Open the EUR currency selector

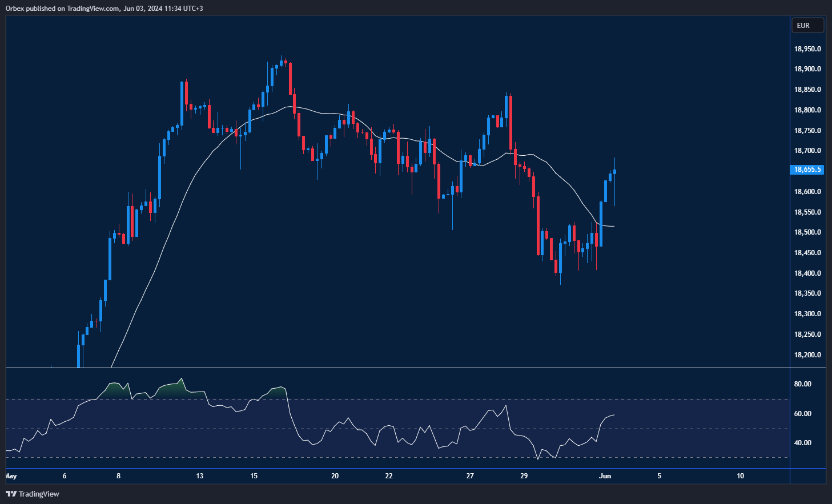click(x=807, y=25)
